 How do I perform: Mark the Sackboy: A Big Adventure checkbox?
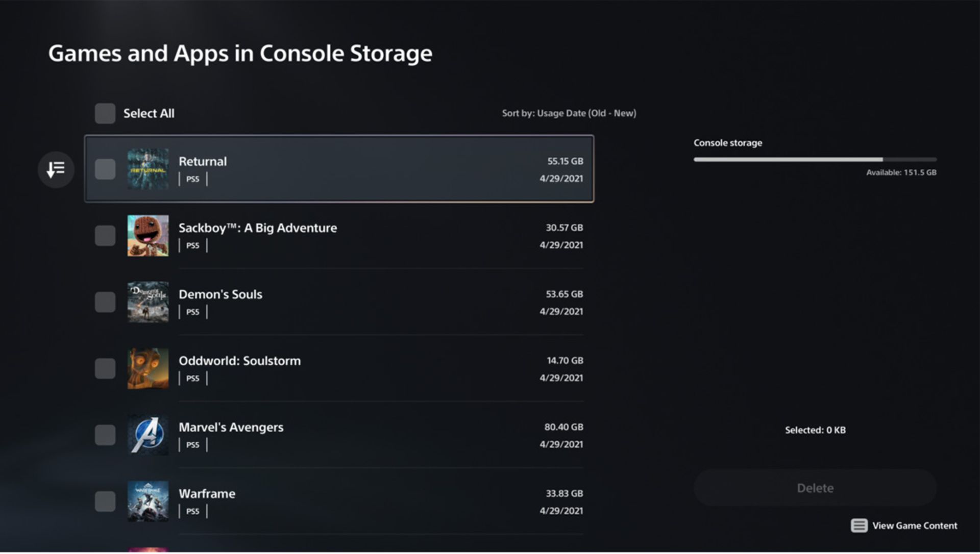point(105,236)
